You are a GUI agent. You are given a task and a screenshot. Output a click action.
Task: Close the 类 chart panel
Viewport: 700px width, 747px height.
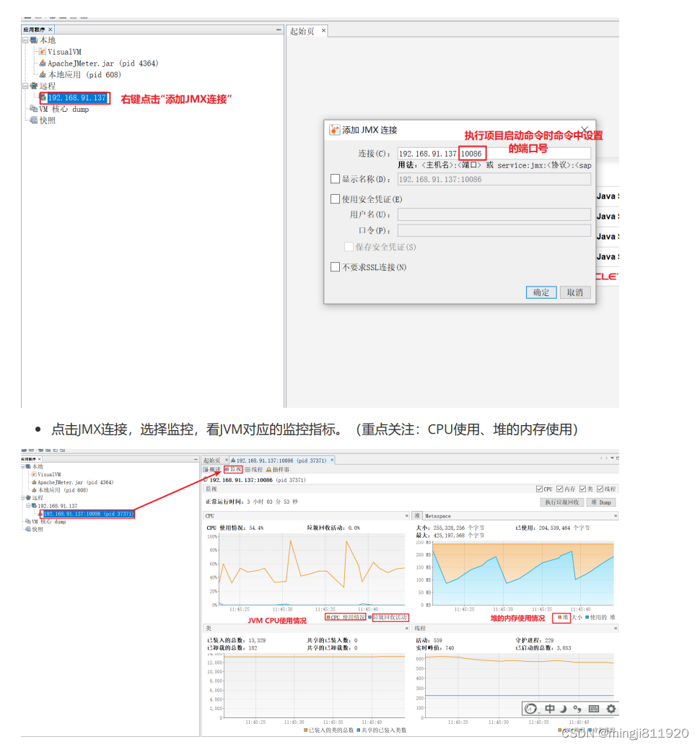(407, 629)
